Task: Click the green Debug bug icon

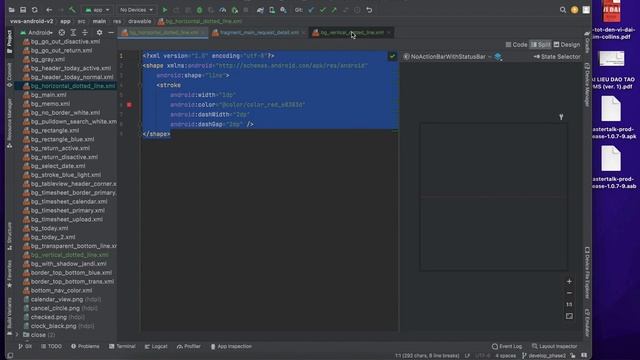Action: 200,10
